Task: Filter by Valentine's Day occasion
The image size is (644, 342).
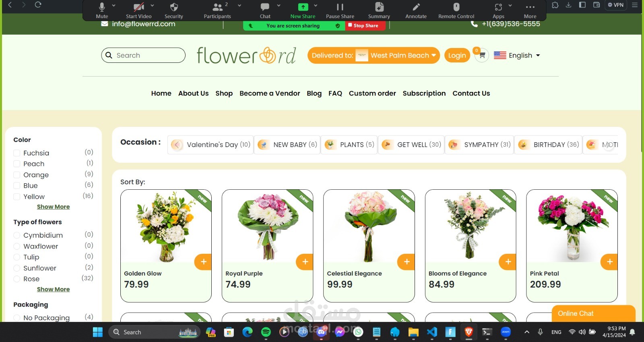Action: pos(211,145)
